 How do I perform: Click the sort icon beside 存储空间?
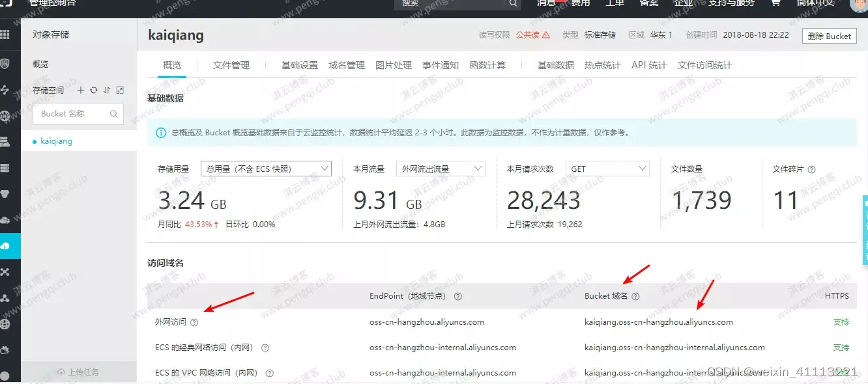coord(107,90)
